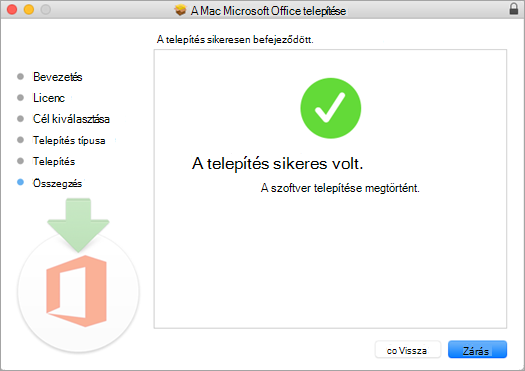Click the Vissza button
Screen dimensions: 525x371
[407, 350]
